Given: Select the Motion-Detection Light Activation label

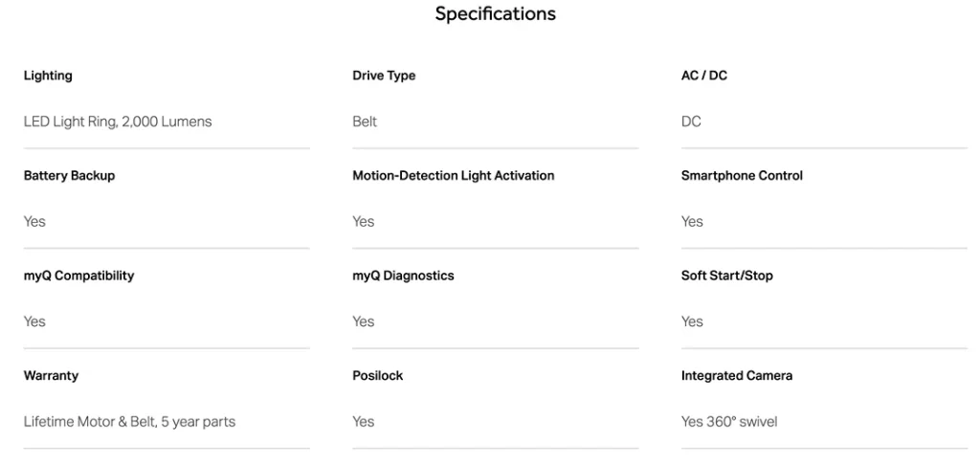Looking at the screenshot, I should [453, 176].
